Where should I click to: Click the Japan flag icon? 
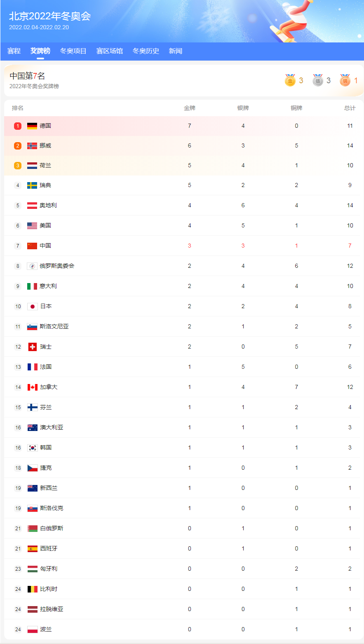tap(33, 307)
